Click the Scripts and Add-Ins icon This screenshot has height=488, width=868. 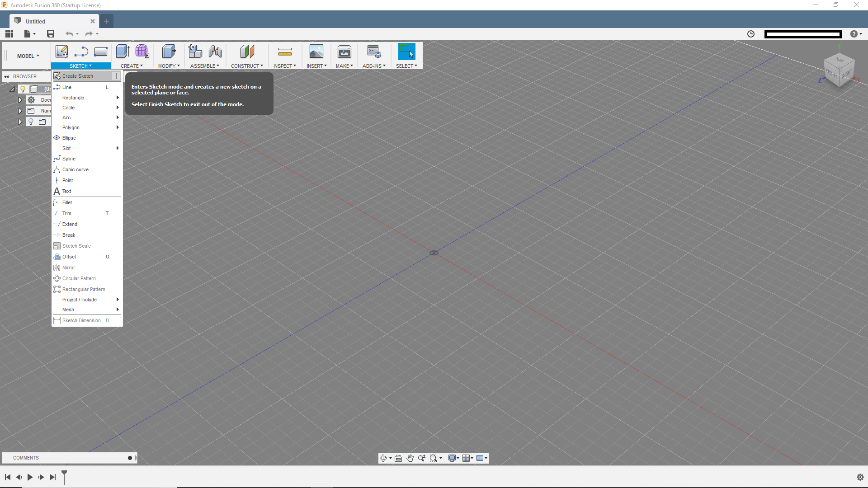pyautogui.click(x=374, y=52)
